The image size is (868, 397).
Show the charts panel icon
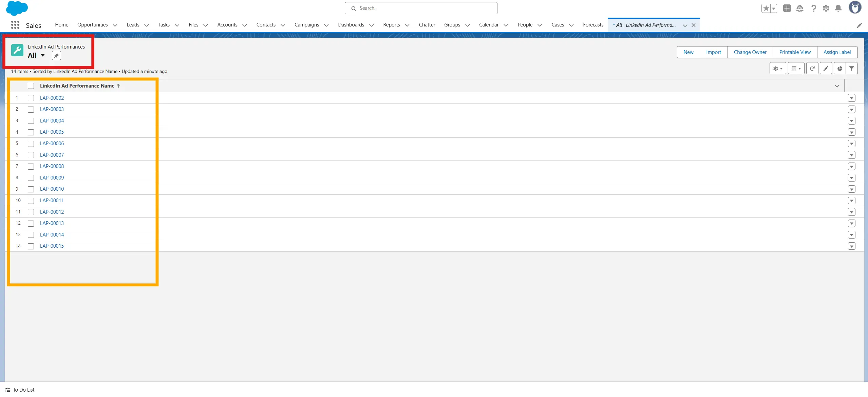(x=839, y=69)
